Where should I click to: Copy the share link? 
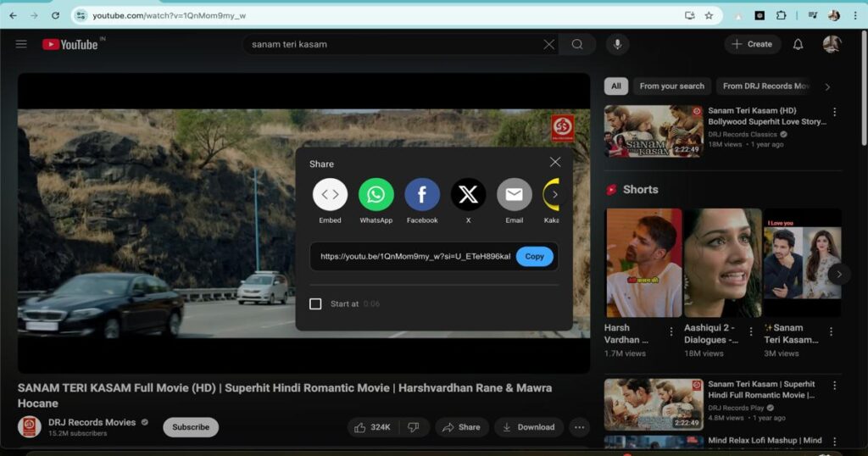534,256
